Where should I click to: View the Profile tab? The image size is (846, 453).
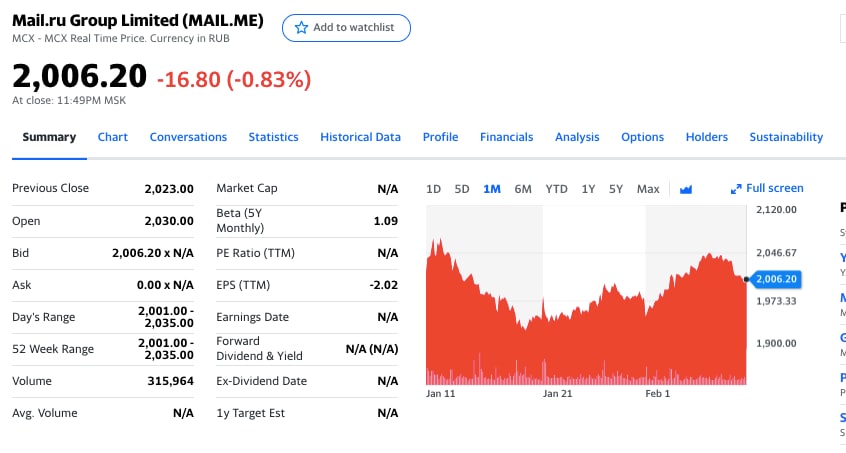point(440,137)
